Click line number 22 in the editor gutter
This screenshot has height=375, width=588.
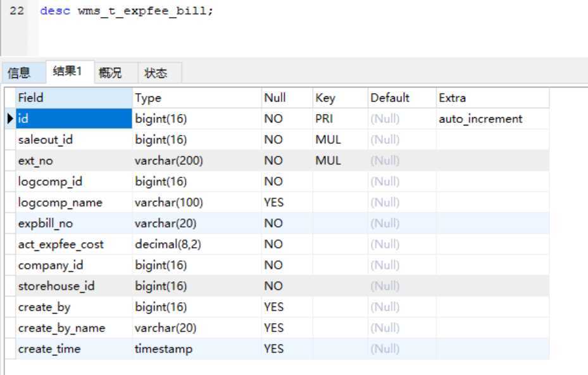coord(16,11)
